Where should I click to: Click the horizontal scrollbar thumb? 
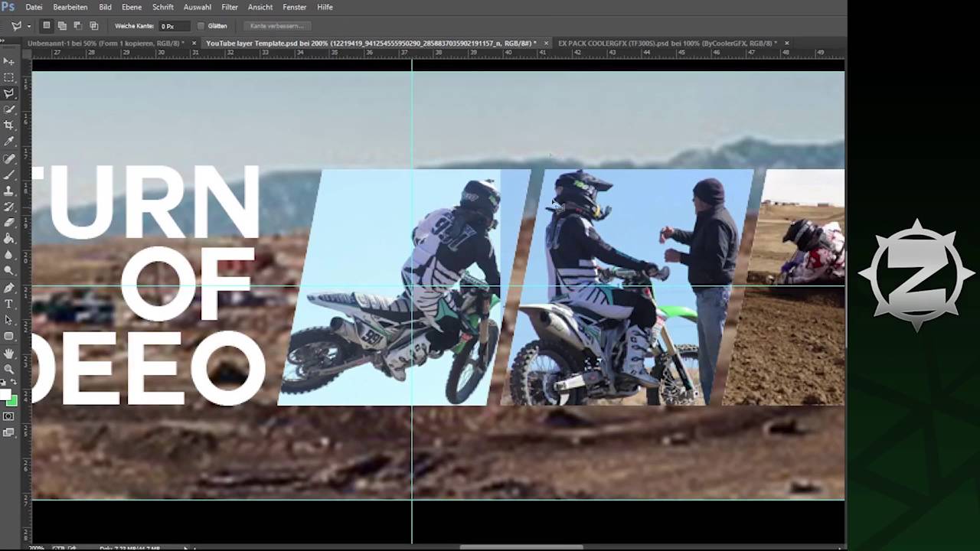[521, 547]
